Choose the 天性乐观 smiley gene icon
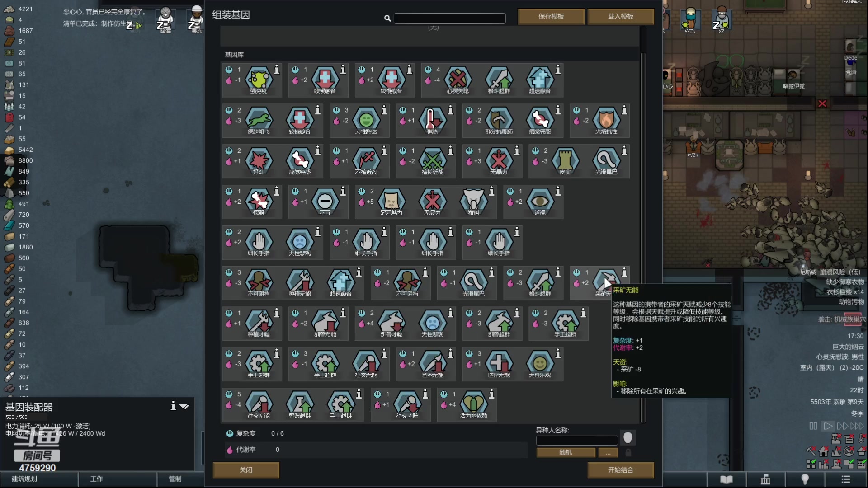The image size is (868, 488). tap(540, 363)
